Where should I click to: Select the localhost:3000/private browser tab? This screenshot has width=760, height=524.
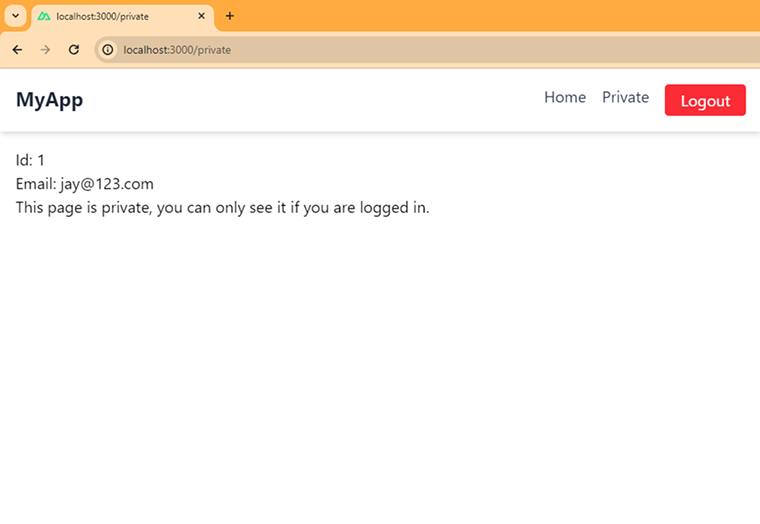(x=122, y=16)
